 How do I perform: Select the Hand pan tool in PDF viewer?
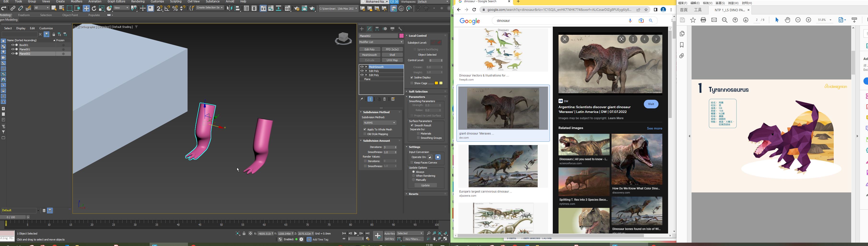point(787,20)
